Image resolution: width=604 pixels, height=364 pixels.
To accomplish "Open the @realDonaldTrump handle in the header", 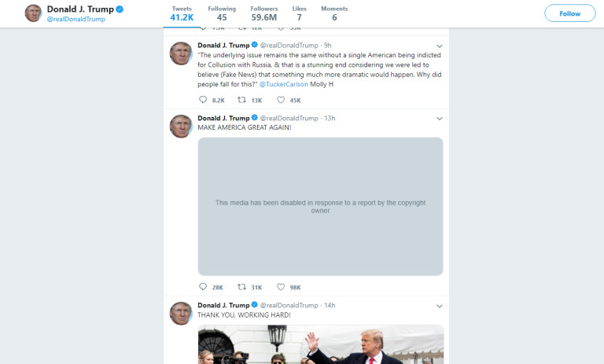I will click(x=75, y=19).
